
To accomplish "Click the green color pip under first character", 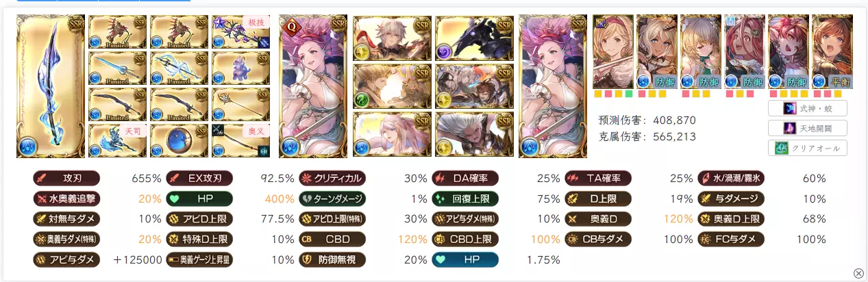I will click(629, 94).
